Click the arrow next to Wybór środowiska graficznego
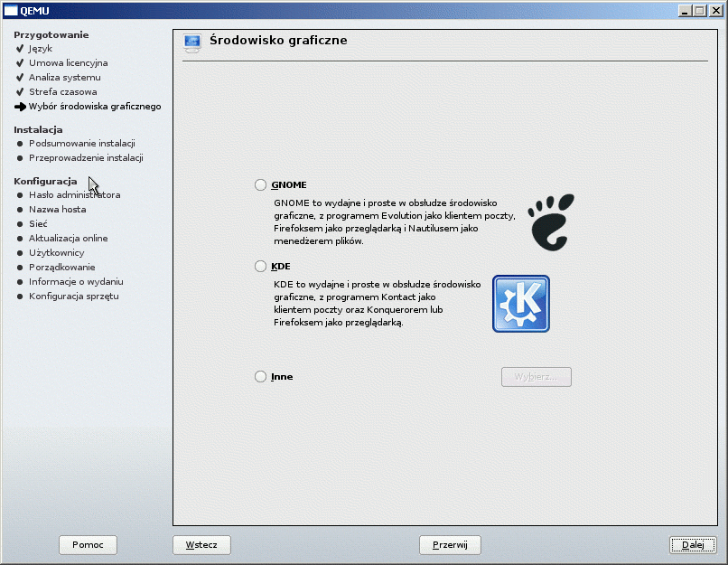Image resolution: width=728 pixels, height=565 pixels. (20, 107)
